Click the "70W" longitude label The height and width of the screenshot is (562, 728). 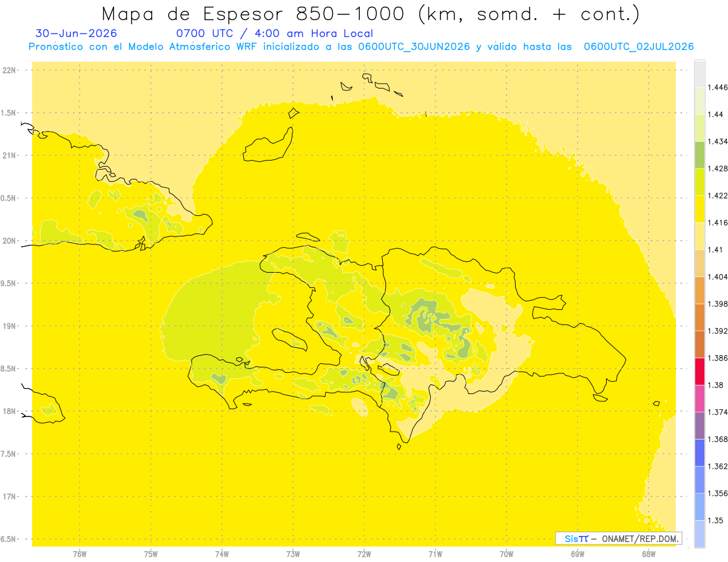point(507,554)
